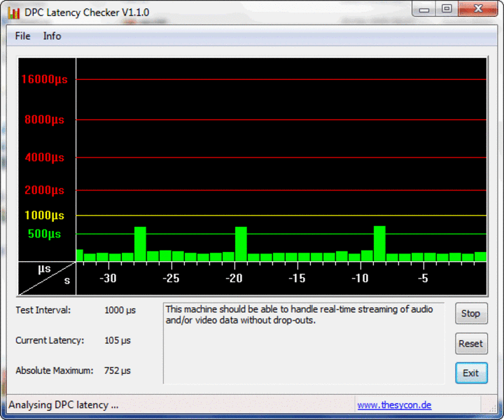Click the Current Latency value 105 µs
The image size is (504, 420).
pos(118,340)
